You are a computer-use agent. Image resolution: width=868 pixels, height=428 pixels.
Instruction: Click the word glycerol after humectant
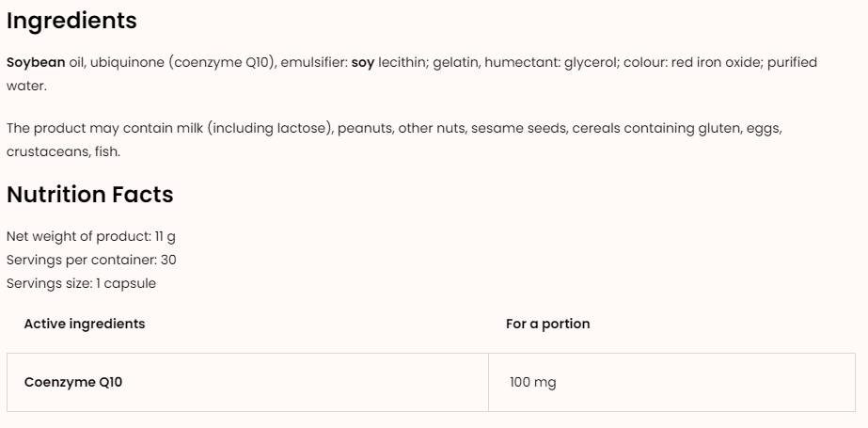click(x=590, y=62)
